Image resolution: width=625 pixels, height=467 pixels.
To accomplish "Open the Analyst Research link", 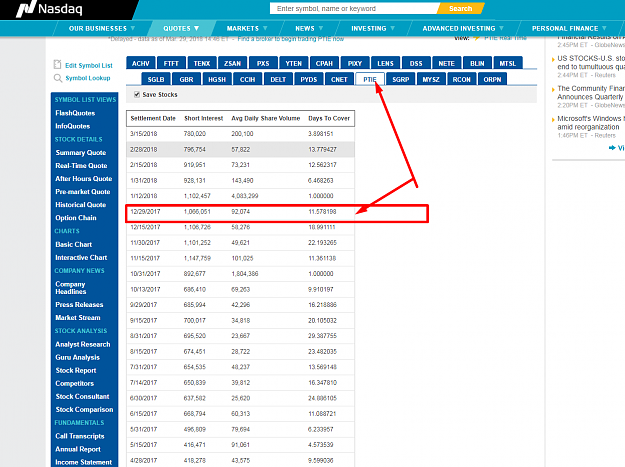I will tap(83, 344).
